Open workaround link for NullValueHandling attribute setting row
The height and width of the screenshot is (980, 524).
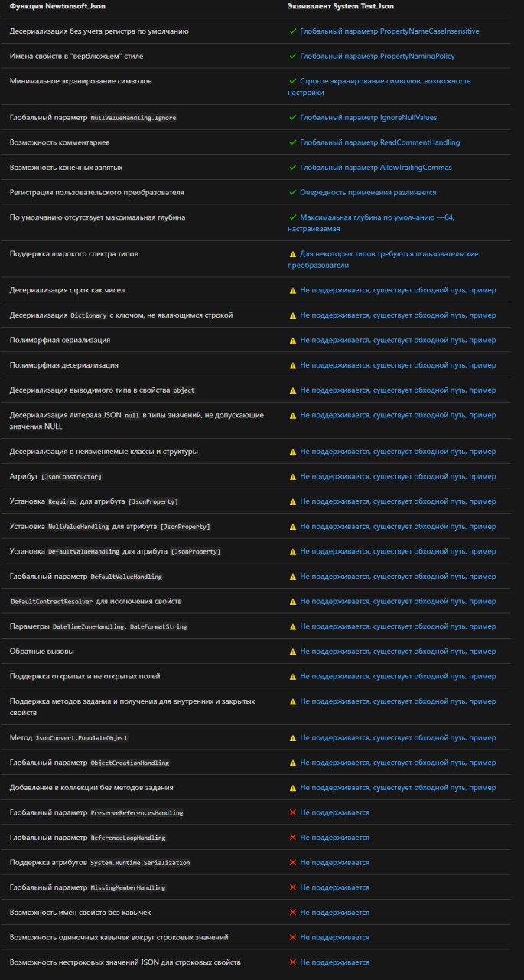pyautogui.click(x=398, y=527)
